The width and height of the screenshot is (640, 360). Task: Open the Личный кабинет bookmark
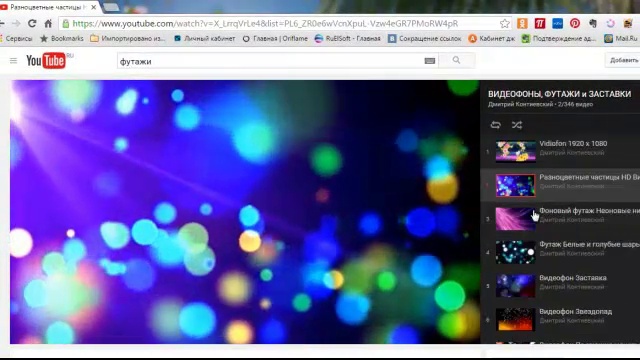(x=204, y=38)
